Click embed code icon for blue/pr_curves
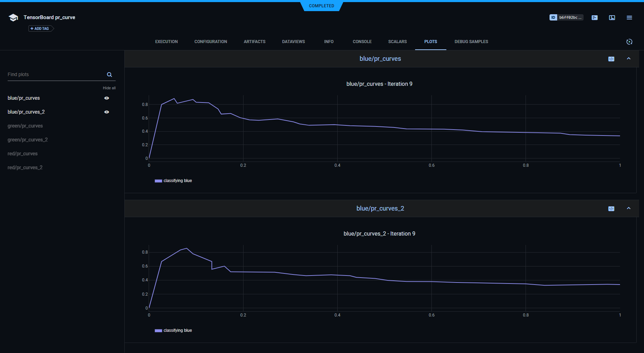The width and height of the screenshot is (644, 353). pos(611,59)
